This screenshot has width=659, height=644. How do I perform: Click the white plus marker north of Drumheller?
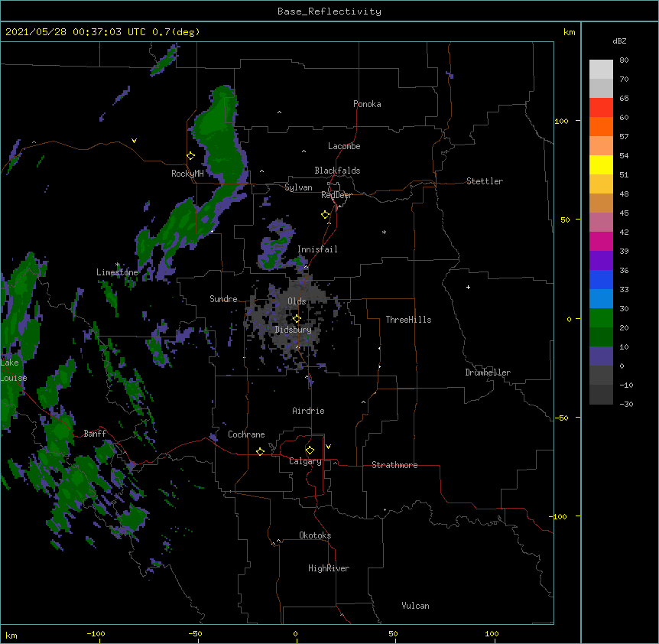[x=468, y=287]
